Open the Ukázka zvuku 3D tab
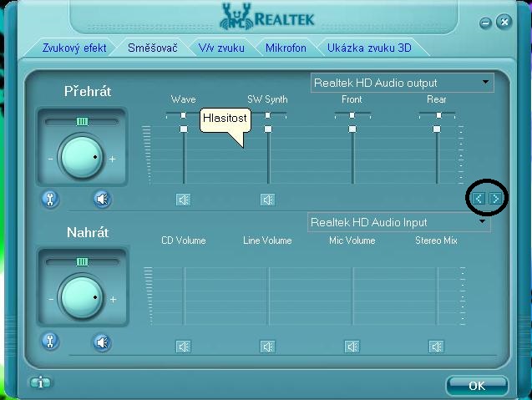The height and width of the screenshot is (400, 532). 369,48
